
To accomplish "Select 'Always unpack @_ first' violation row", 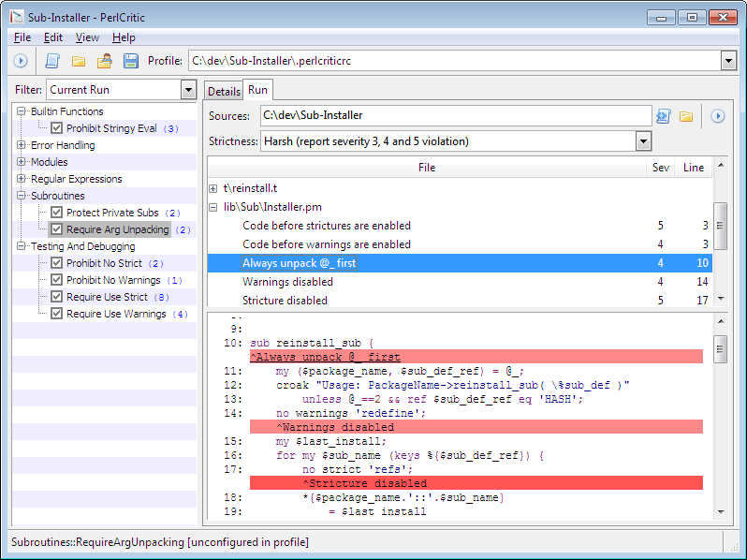I will 460,263.
